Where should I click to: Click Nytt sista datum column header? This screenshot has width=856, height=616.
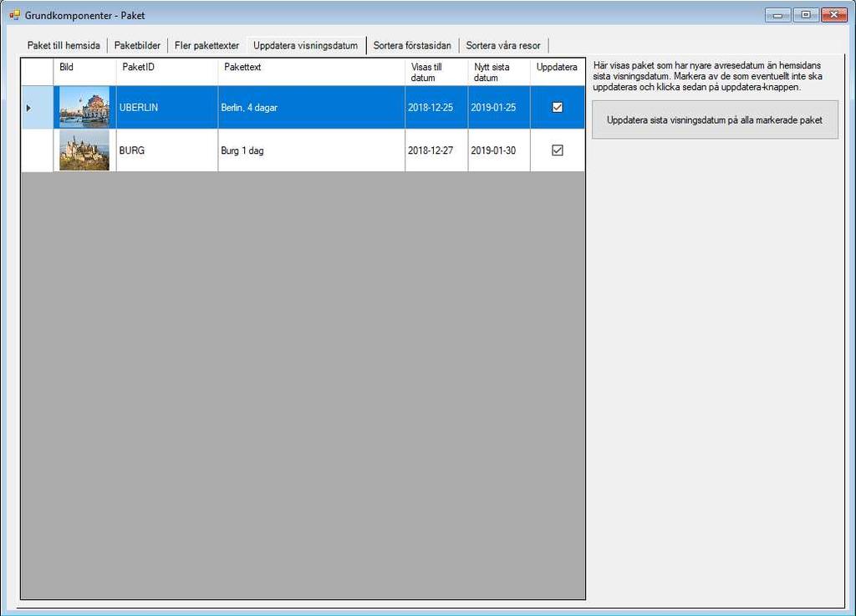click(499, 72)
